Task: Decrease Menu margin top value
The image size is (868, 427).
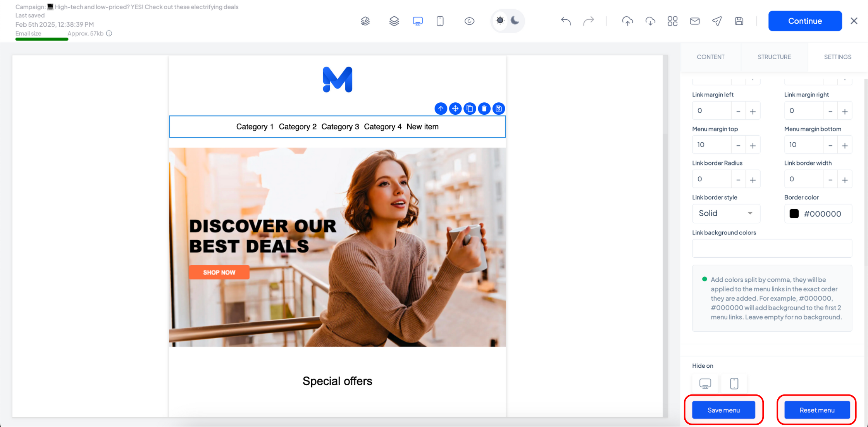Action: pos(738,145)
